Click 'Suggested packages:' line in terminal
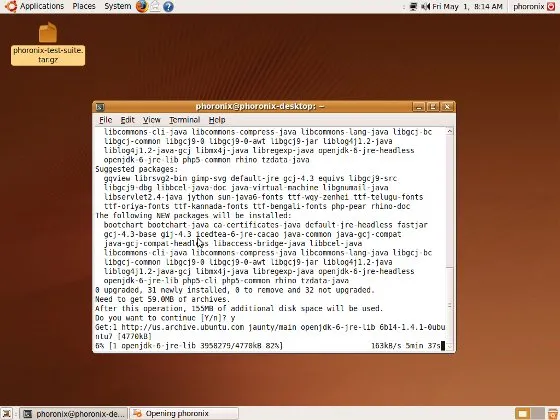 pyautogui.click(x=136, y=169)
